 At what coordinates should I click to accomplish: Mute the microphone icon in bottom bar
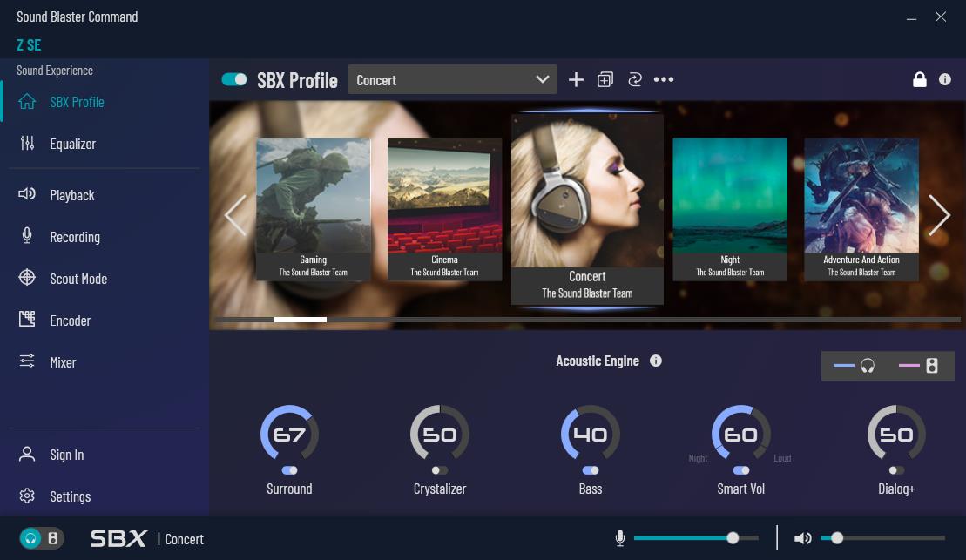[x=620, y=538]
